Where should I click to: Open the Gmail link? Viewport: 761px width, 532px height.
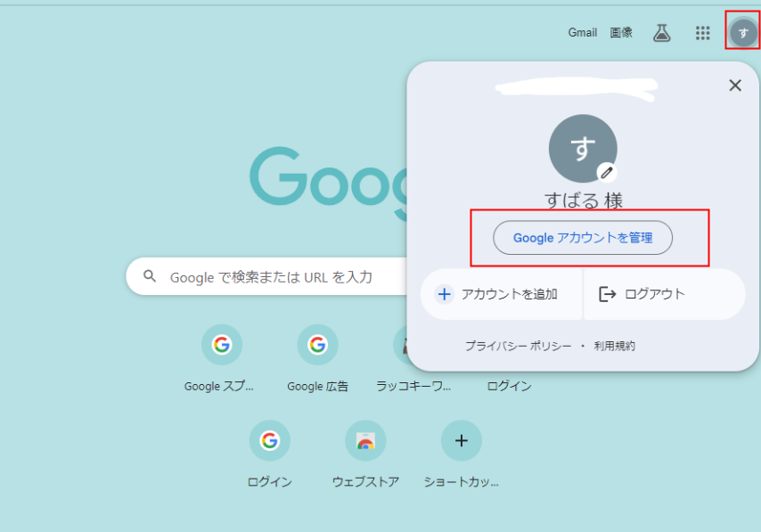(x=582, y=32)
